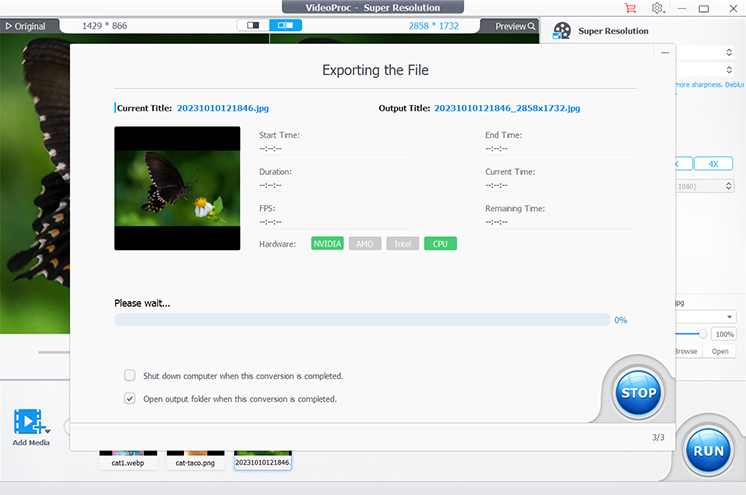
Task: Open the shopping cart icon in title bar
Action: click(x=630, y=8)
